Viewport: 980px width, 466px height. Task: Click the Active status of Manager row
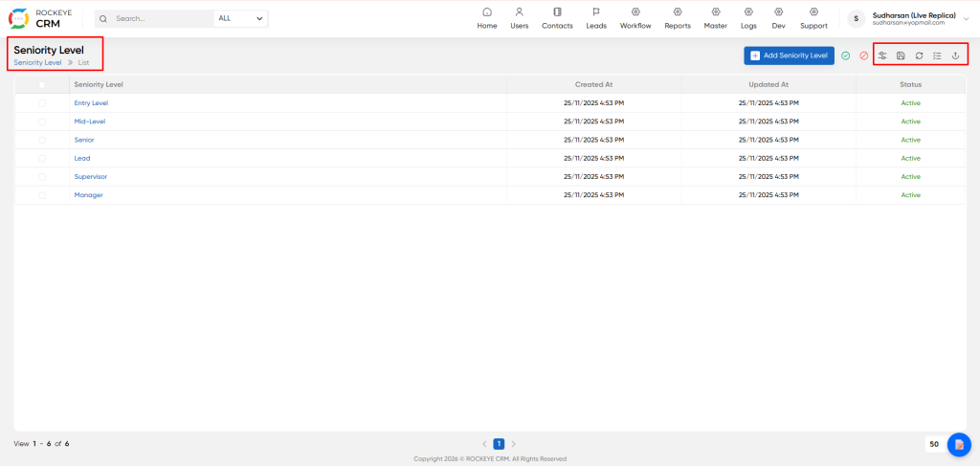[x=911, y=195]
